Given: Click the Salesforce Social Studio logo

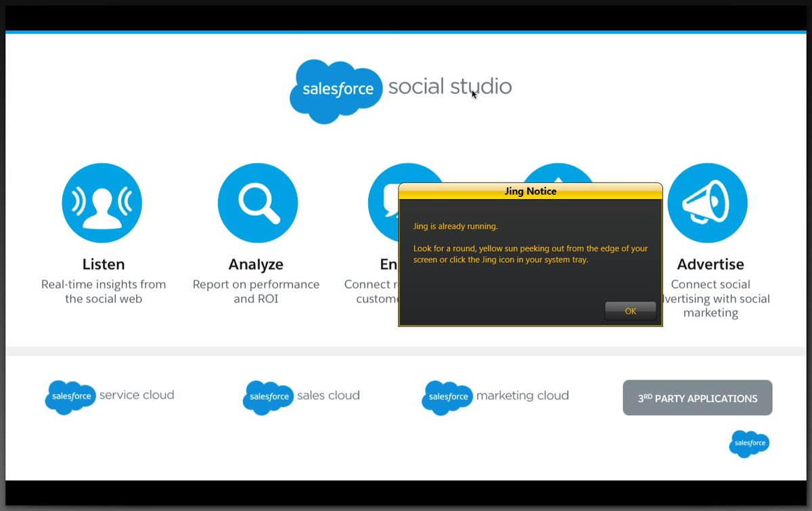Looking at the screenshot, I should 401,91.
